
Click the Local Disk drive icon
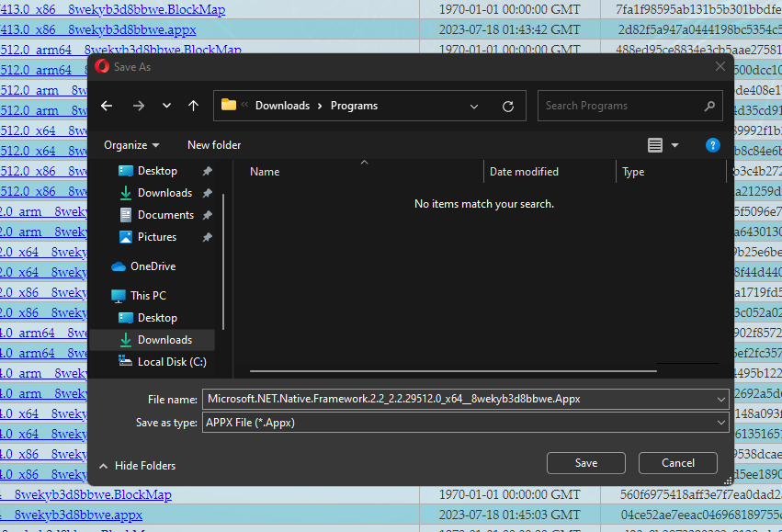[x=125, y=361]
